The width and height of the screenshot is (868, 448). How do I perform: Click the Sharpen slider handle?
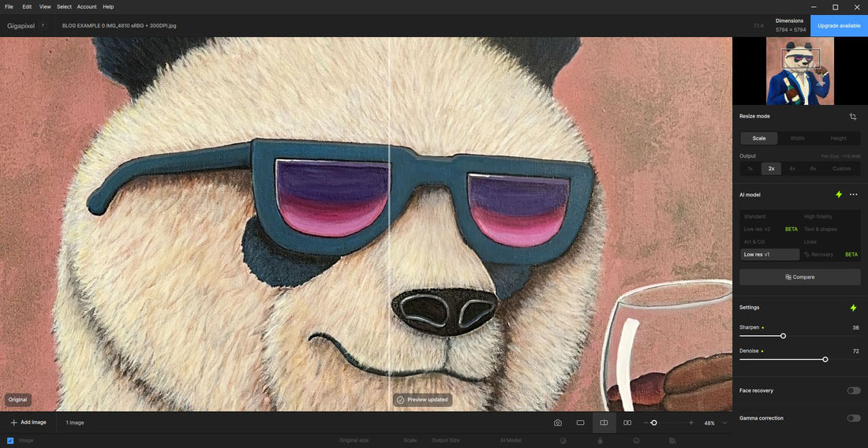(783, 336)
